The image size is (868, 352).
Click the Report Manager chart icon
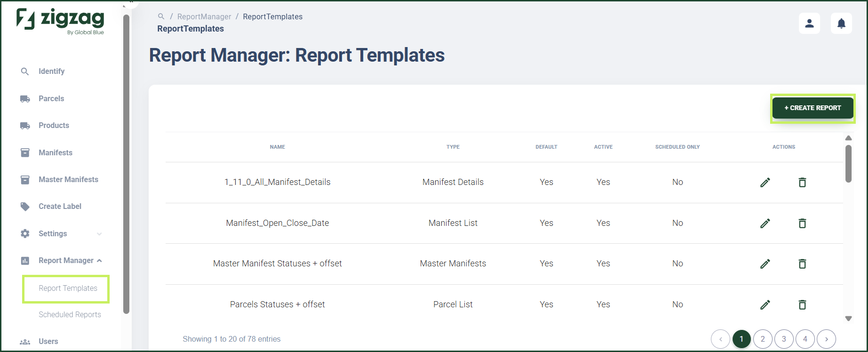coord(25,261)
